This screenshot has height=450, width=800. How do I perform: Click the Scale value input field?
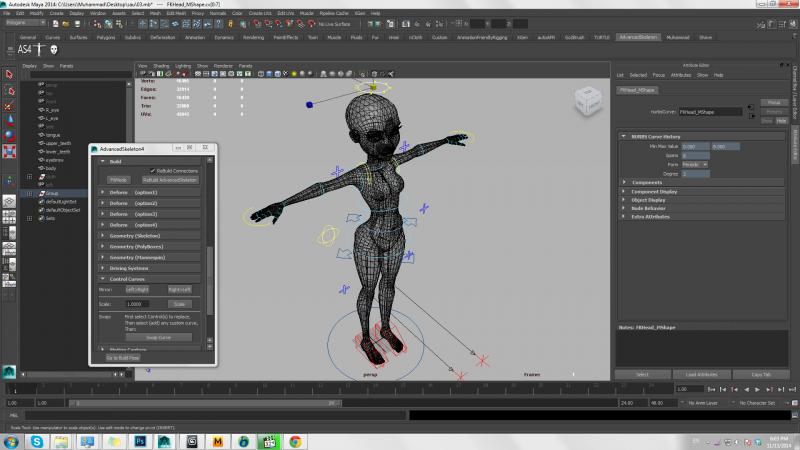pyautogui.click(x=138, y=303)
